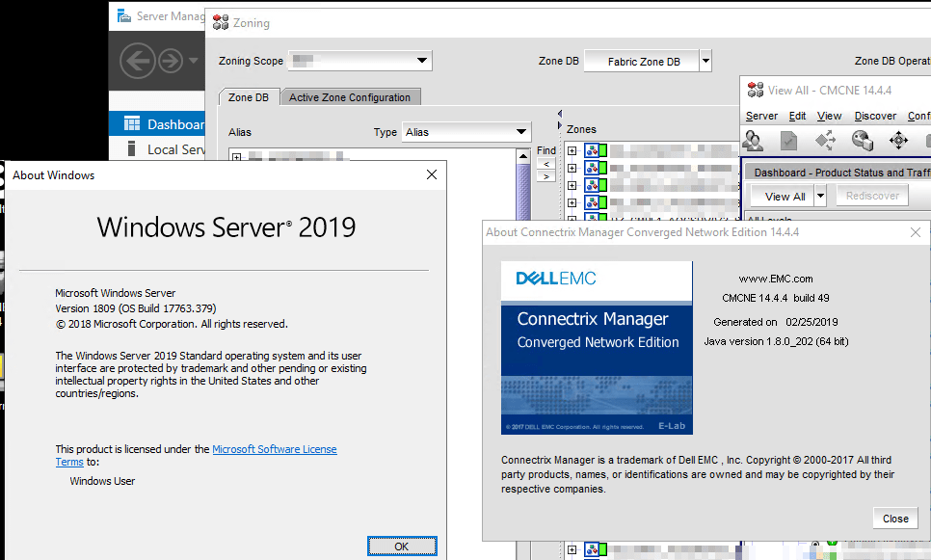Open the Type Alias combo box
931x560 pixels.
coord(466,132)
